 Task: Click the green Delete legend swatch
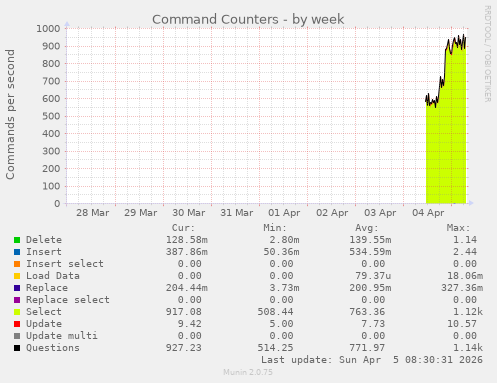click(17, 240)
